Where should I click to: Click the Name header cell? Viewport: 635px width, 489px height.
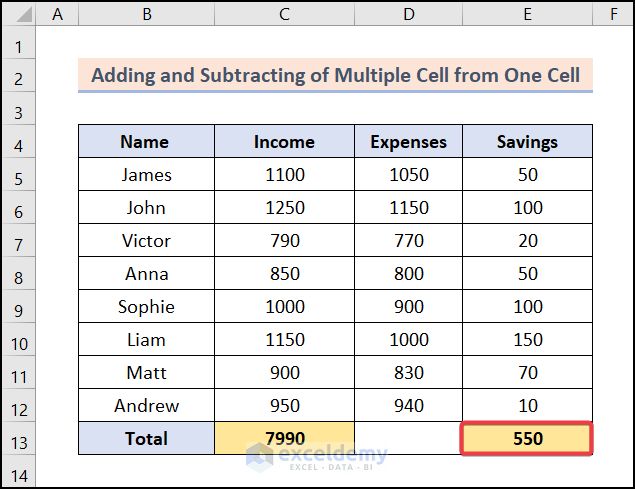(x=146, y=141)
